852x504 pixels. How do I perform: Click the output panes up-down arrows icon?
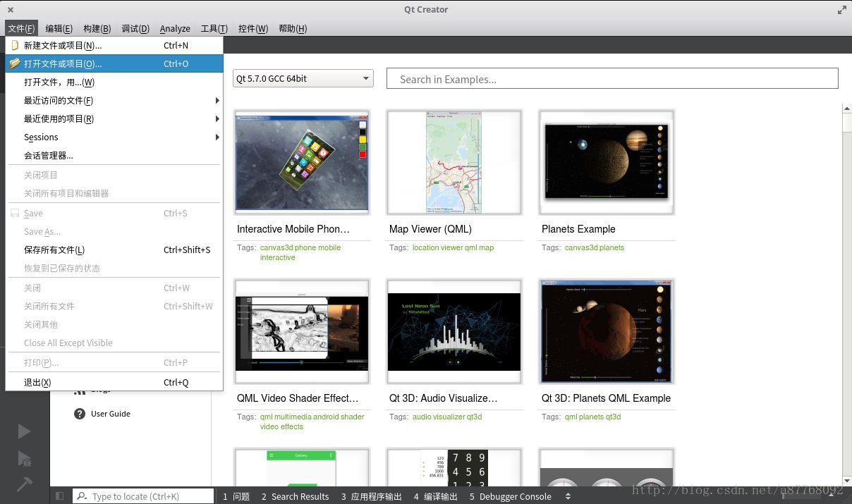pyautogui.click(x=568, y=496)
